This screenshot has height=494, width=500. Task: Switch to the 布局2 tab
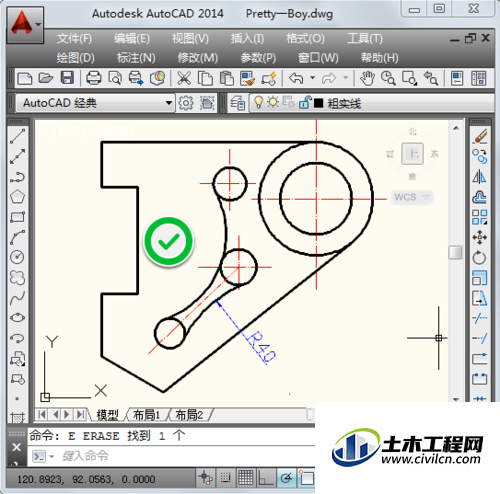point(189,415)
